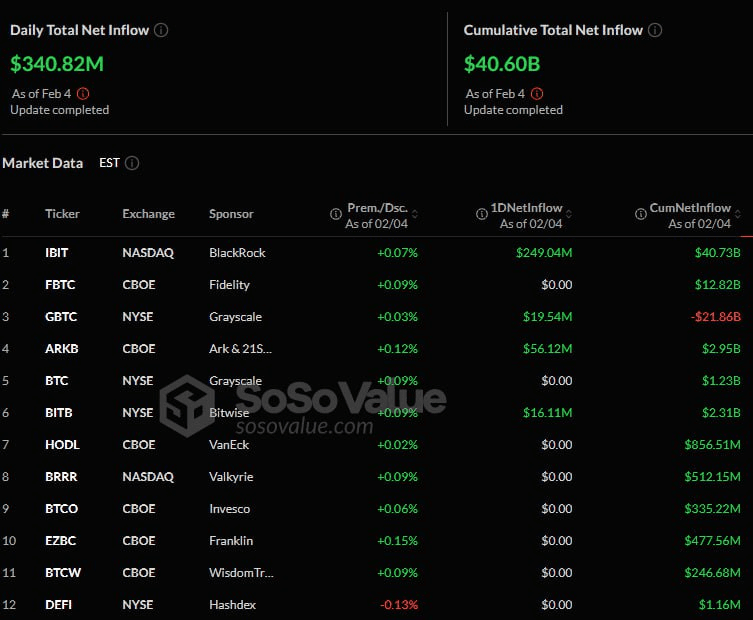Click ARKB's +0.12% premium value

click(x=398, y=349)
